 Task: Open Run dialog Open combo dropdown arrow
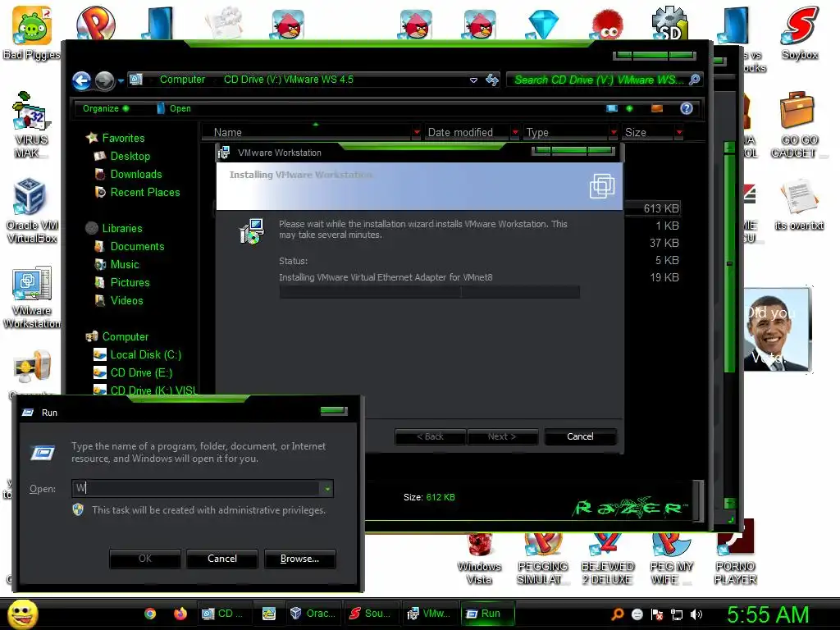coord(326,489)
